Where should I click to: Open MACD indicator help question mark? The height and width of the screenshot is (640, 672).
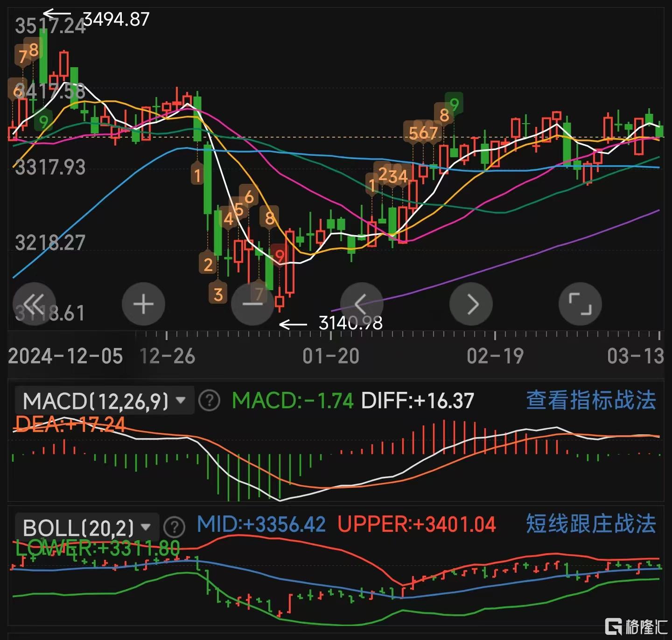tap(210, 400)
